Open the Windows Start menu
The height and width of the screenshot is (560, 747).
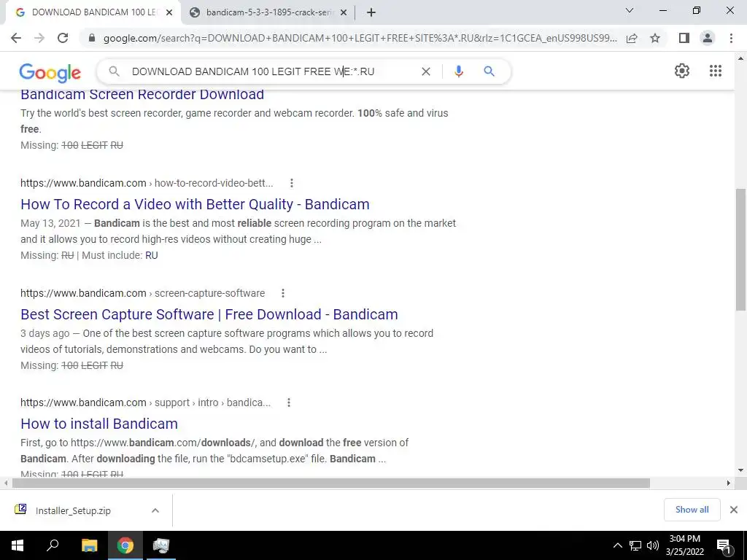[18, 545]
